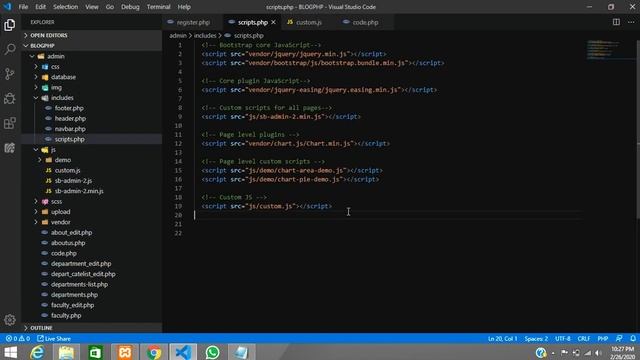Click the system tray clock
Image resolution: width=640 pixels, height=360 pixels.
tap(622, 353)
